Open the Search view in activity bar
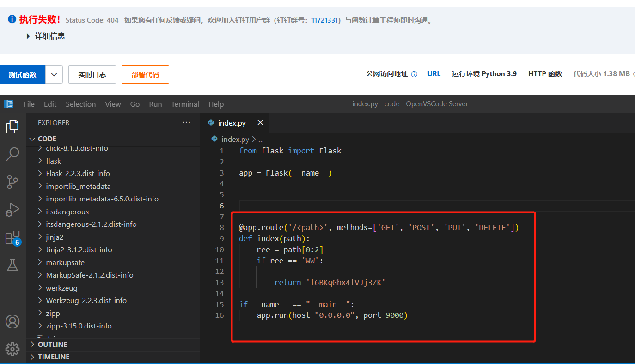Screen dimensions: 635x364 click(12, 154)
